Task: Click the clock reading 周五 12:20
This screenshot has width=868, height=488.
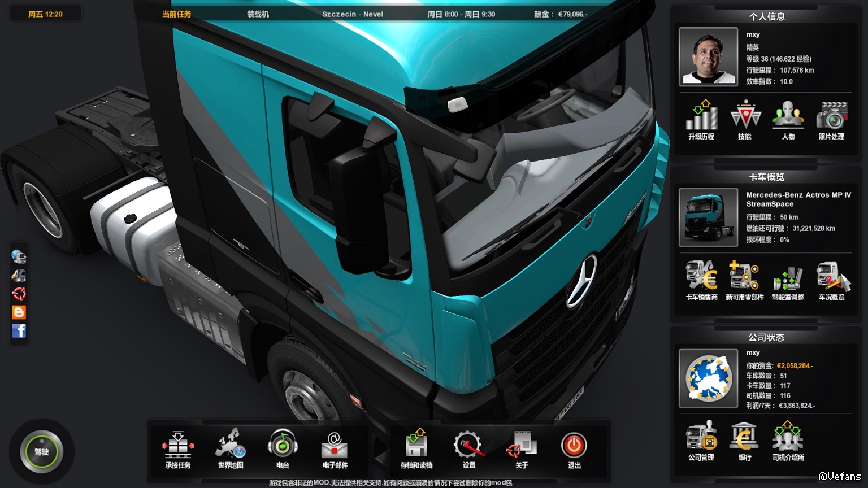Action: [45, 14]
